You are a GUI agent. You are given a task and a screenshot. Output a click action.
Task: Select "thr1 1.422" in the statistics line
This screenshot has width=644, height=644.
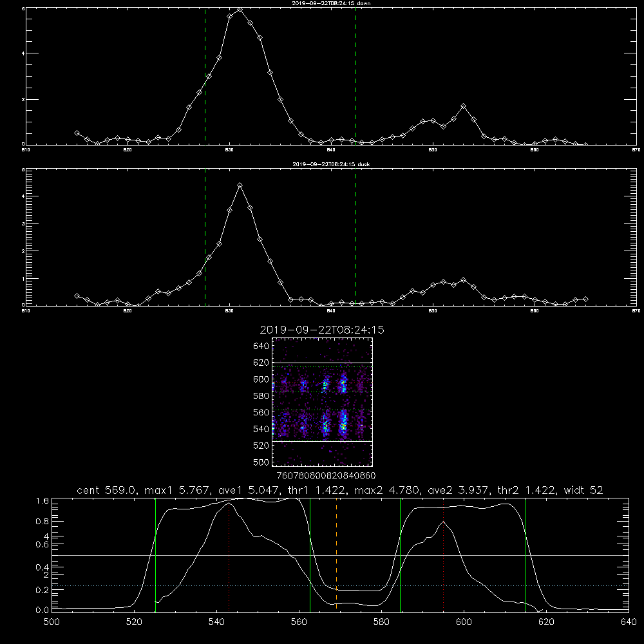click(318, 490)
